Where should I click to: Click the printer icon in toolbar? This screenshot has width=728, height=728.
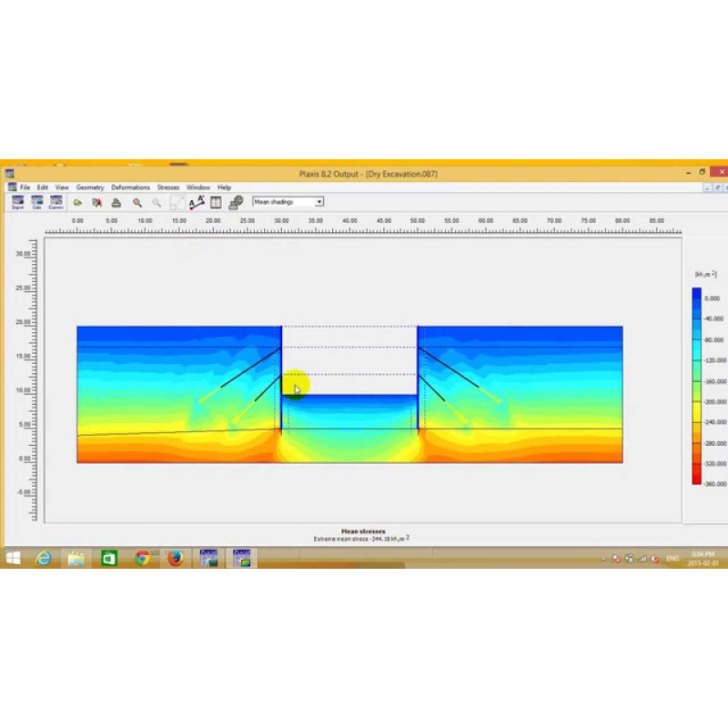116,202
